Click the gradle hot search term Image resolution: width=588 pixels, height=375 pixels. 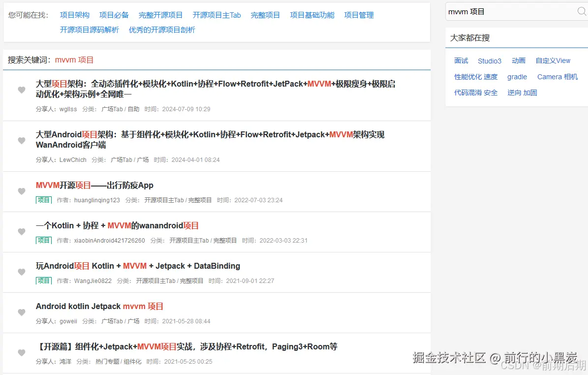(x=517, y=77)
